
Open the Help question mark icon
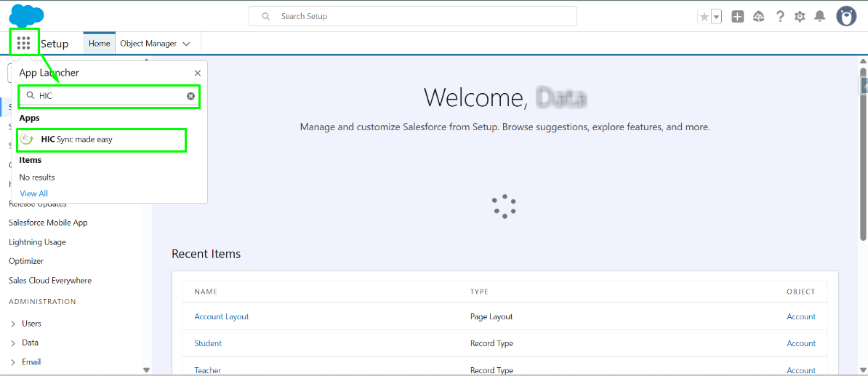(x=780, y=17)
